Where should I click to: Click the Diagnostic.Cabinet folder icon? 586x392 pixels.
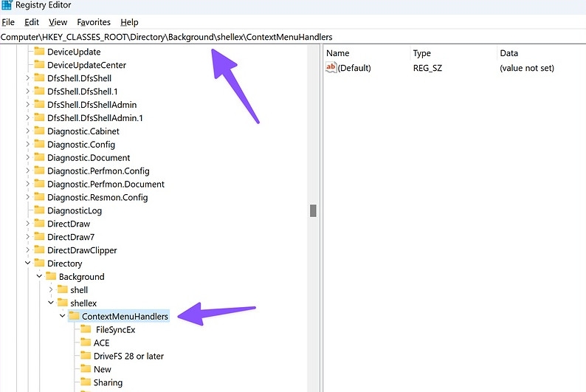point(39,131)
